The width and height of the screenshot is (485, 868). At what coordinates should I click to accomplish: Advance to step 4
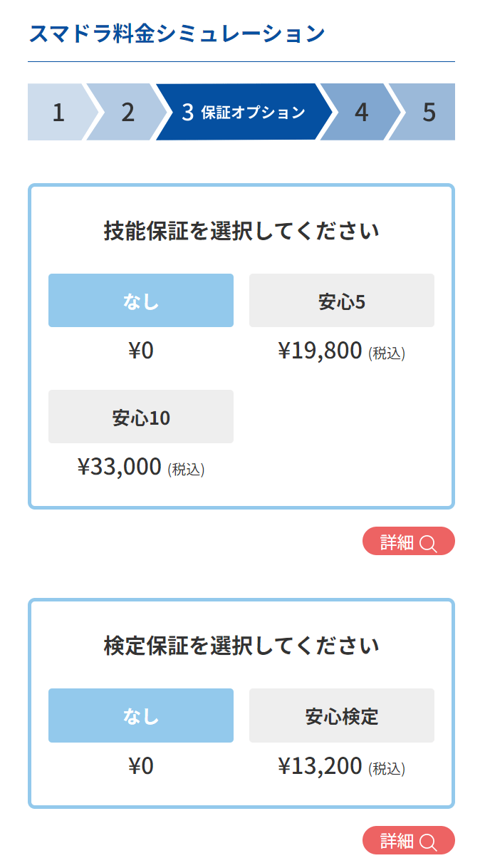(x=362, y=113)
